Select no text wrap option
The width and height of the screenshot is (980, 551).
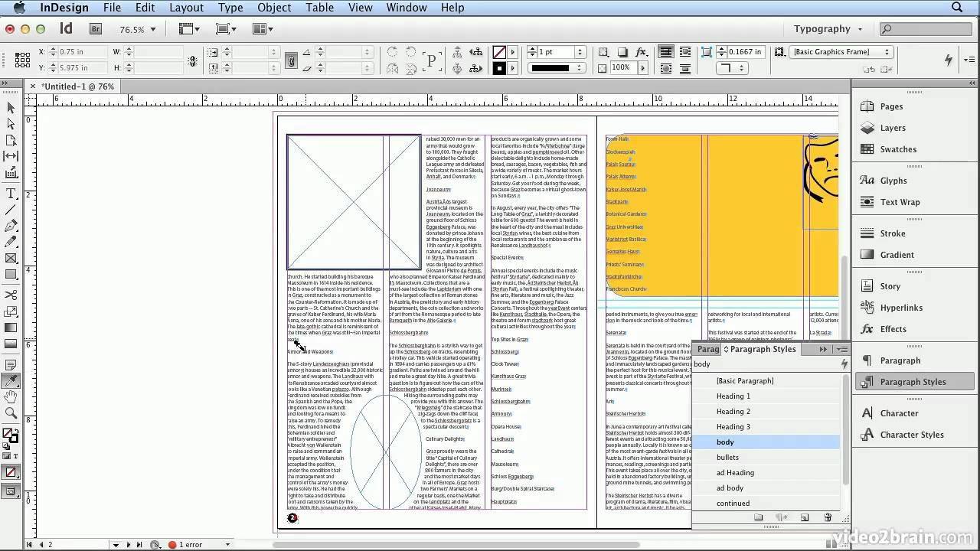point(665,52)
